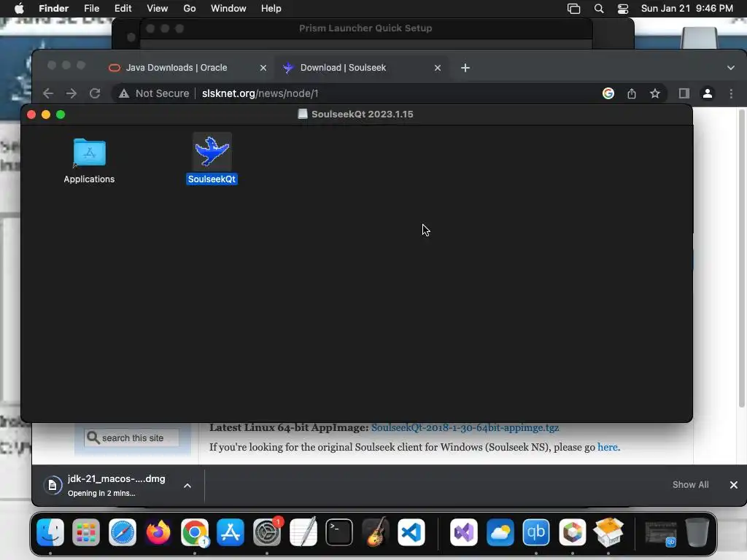Image resolution: width=747 pixels, height=560 pixels.
Task: Open a new Chrome tab
Action: point(465,68)
